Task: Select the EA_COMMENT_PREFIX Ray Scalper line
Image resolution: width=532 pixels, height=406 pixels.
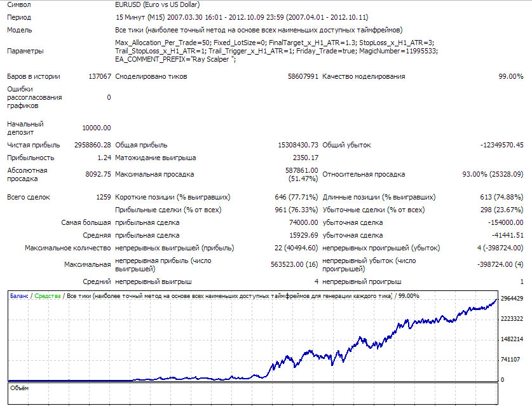Action: coord(175,59)
